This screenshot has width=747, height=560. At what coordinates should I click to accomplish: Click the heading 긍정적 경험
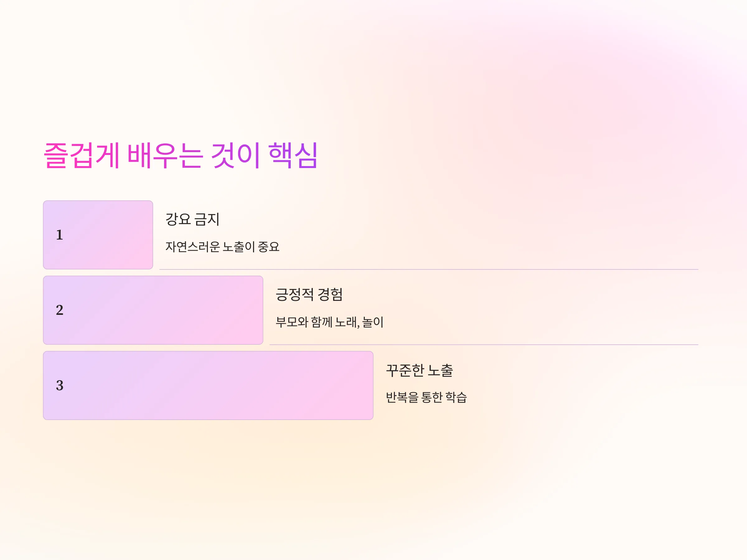pyautogui.click(x=309, y=294)
